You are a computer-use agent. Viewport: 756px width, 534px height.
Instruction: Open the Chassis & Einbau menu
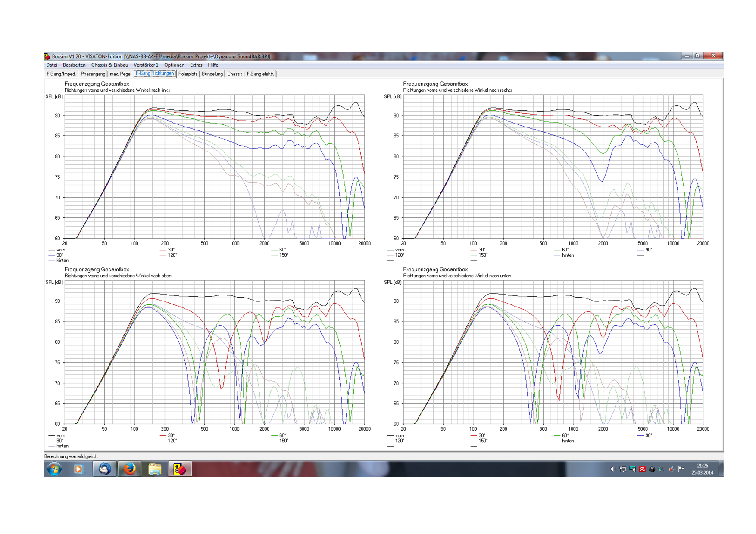[x=109, y=65]
